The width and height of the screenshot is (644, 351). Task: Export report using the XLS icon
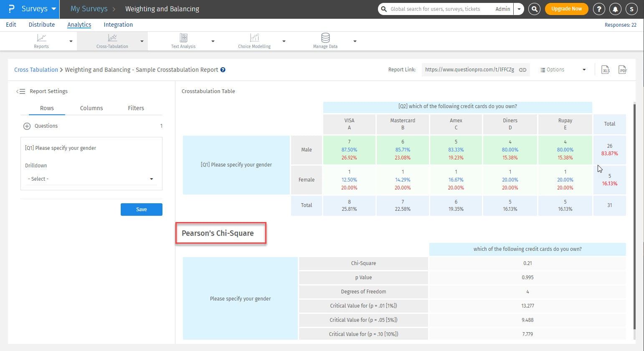(606, 70)
